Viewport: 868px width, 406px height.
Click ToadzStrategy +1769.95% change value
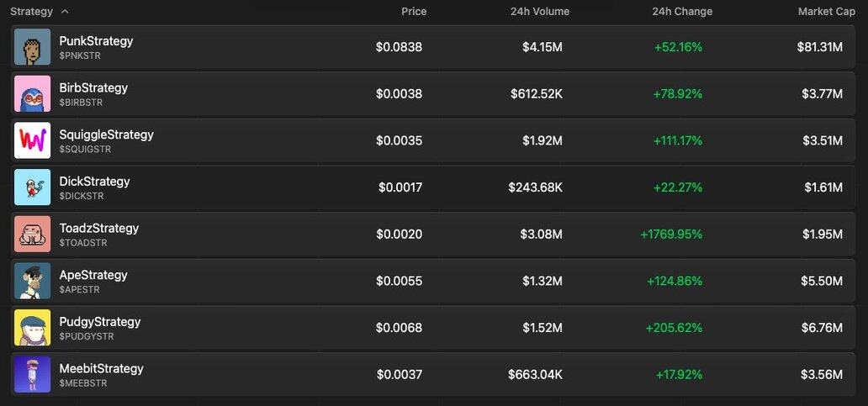671,235
